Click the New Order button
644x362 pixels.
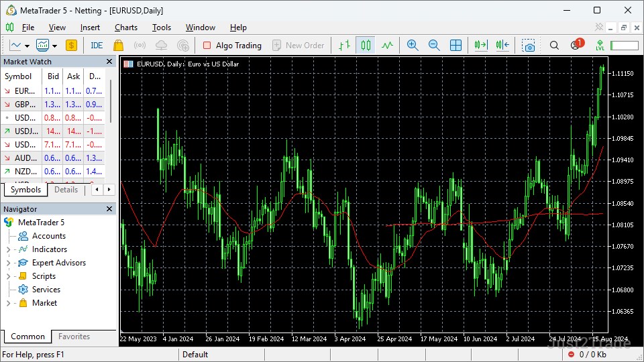tap(299, 45)
